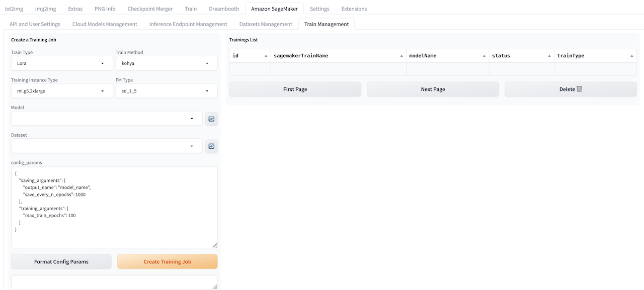Sort by sagemakerTrainName column arrow
The width and height of the screenshot is (644, 290).
coord(401,56)
